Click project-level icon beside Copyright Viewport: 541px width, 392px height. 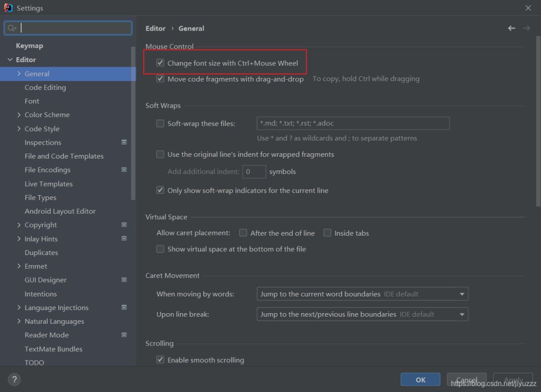tap(124, 225)
